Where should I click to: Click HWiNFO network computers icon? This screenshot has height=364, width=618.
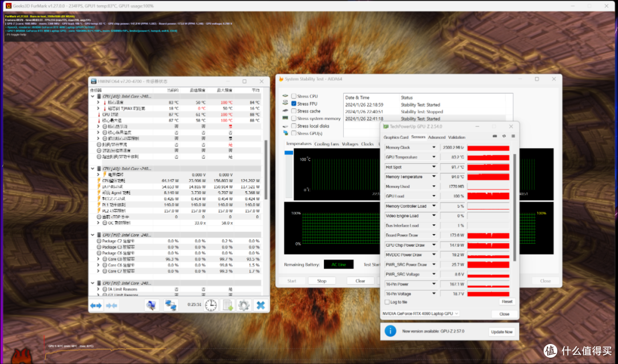[171, 305]
